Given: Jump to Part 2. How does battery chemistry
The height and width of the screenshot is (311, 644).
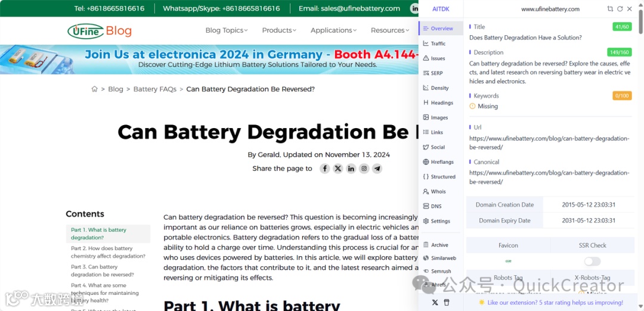Looking at the screenshot, I should (x=108, y=252).
